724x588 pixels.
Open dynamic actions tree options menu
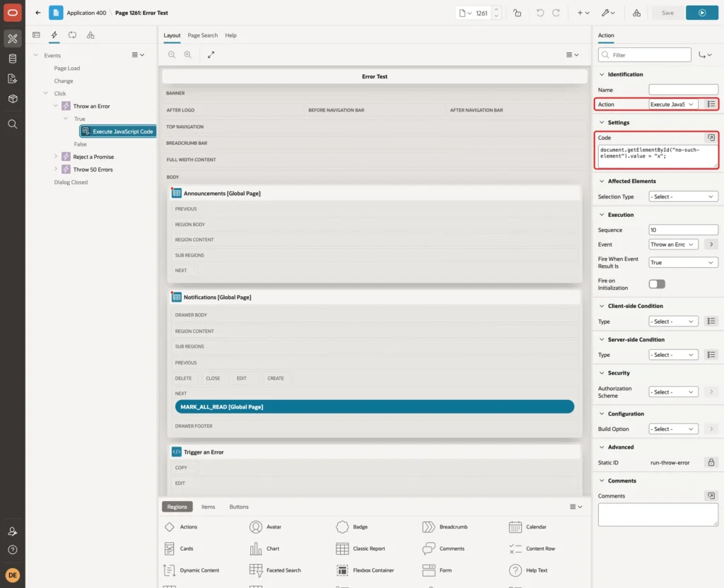click(x=138, y=55)
